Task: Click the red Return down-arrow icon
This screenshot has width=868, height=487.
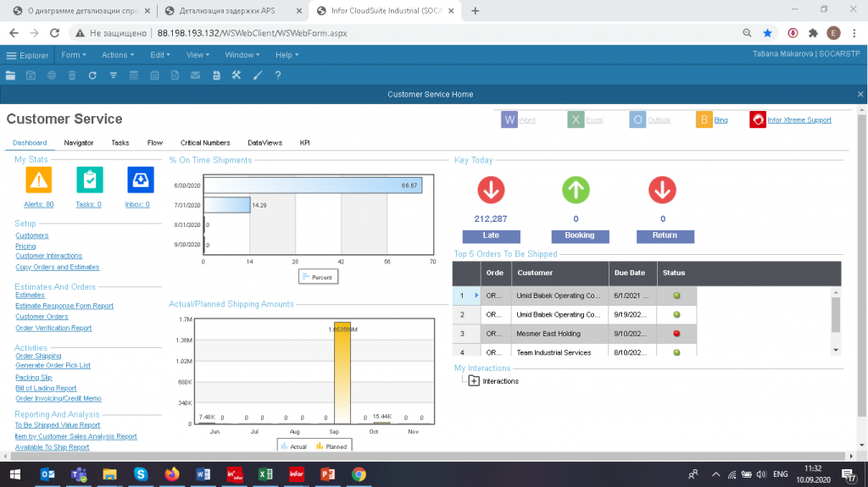Action: pyautogui.click(x=662, y=190)
